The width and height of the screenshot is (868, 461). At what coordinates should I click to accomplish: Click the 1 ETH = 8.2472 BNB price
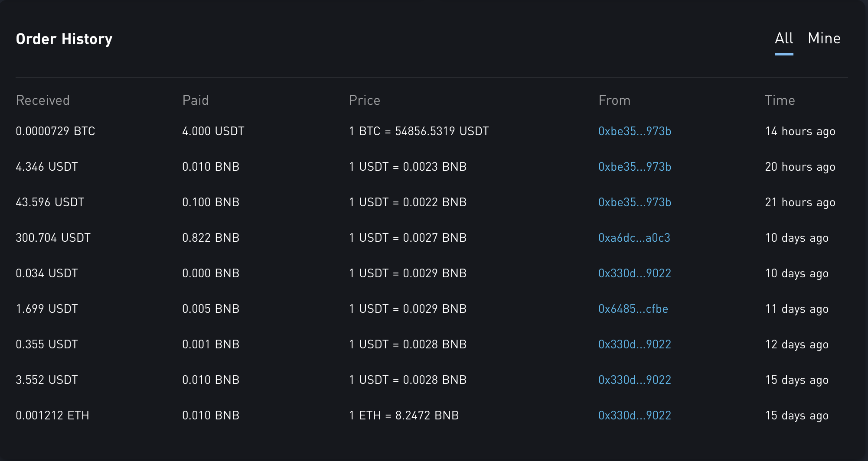pyautogui.click(x=404, y=416)
